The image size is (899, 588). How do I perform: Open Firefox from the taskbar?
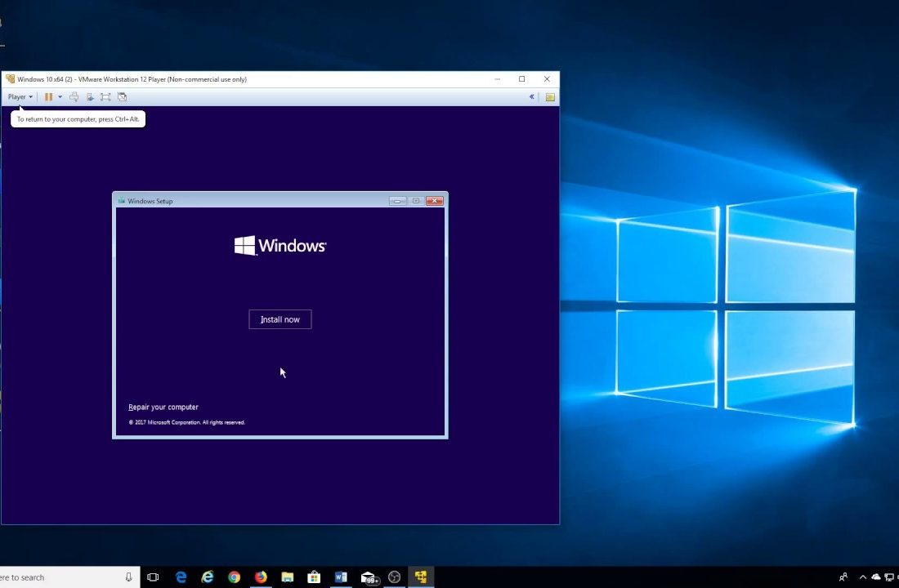tap(260, 577)
